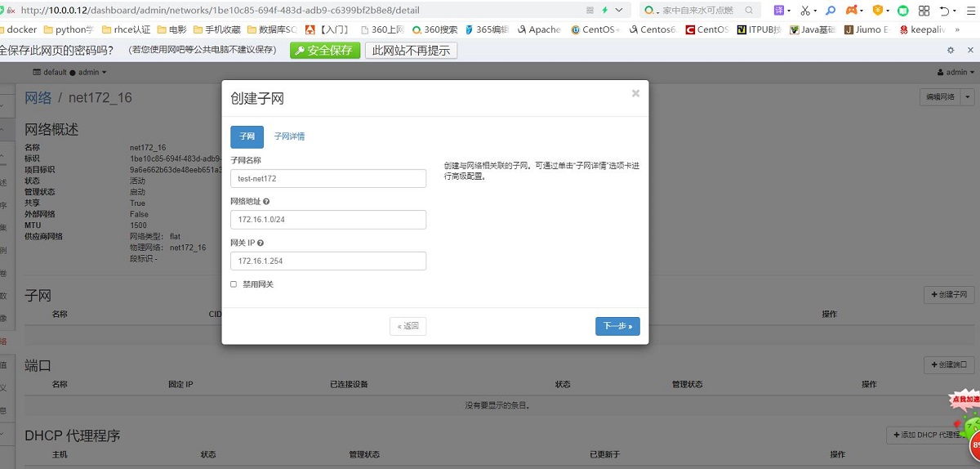
Task: Switch to the 子网 tab in dialog
Action: click(247, 136)
